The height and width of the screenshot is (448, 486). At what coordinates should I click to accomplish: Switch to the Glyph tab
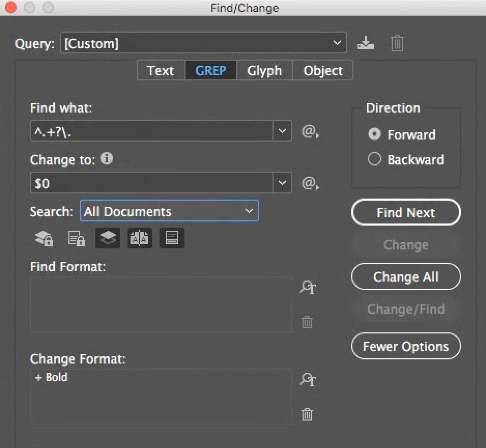pyautogui.click(x=264, y=71)
